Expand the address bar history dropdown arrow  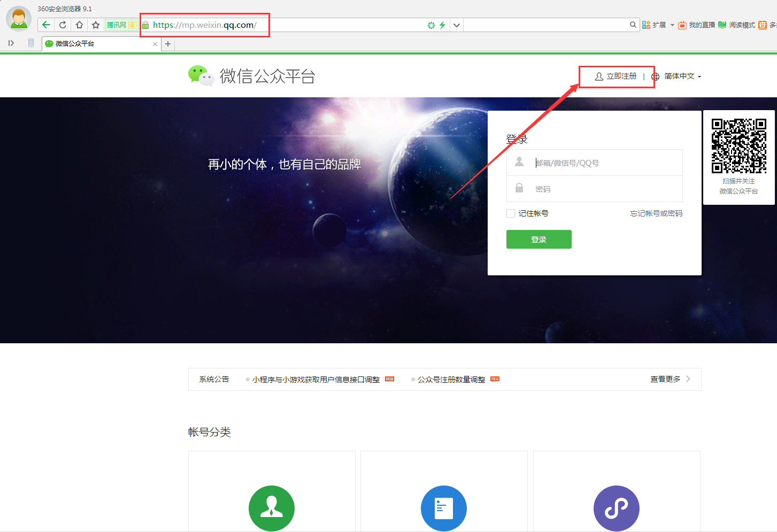(456, 25)
